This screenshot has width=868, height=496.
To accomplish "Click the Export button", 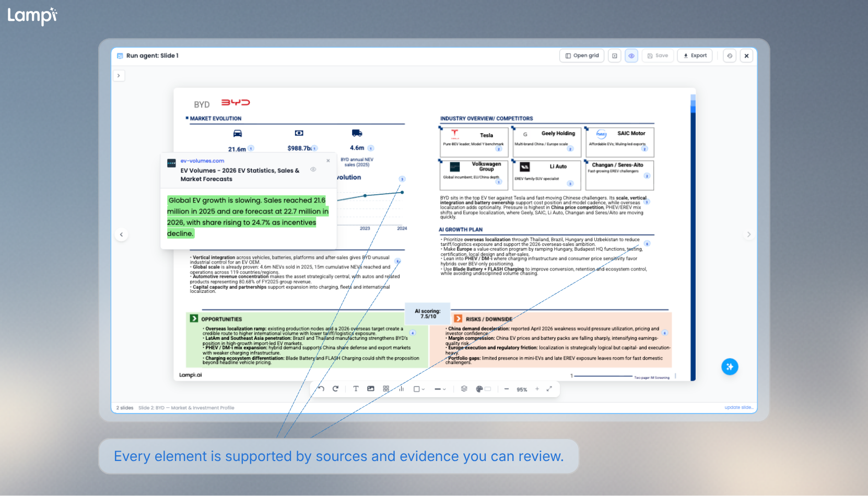I will point(695,56).
